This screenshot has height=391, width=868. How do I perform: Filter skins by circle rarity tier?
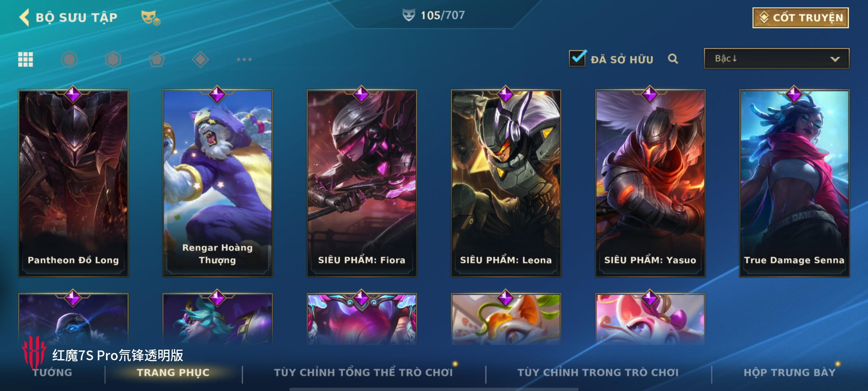tap(69, 59)
